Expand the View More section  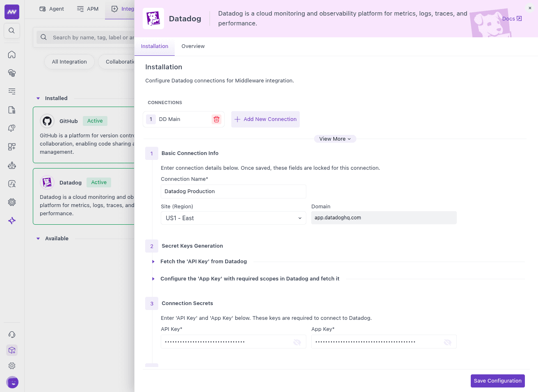[335, 139]
